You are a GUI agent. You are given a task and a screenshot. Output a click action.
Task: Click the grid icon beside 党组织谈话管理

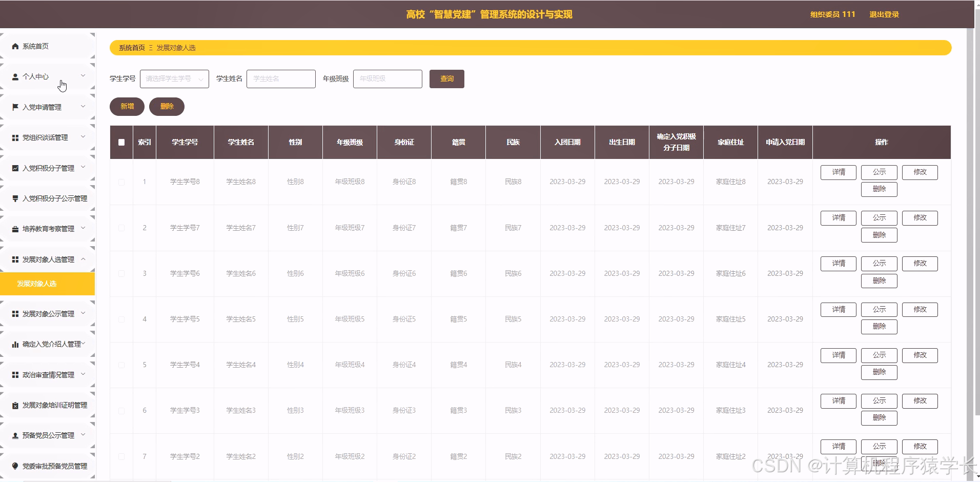click(x=15, y=138)
